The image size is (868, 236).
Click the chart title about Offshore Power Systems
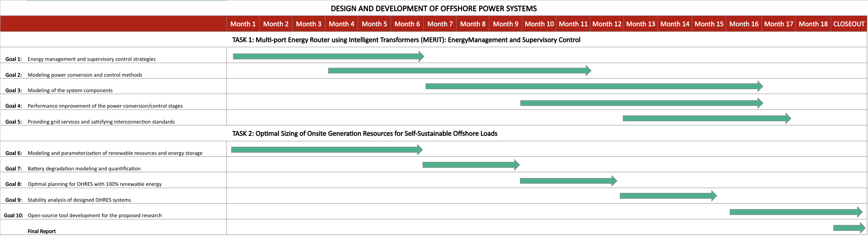click(434, 8)
